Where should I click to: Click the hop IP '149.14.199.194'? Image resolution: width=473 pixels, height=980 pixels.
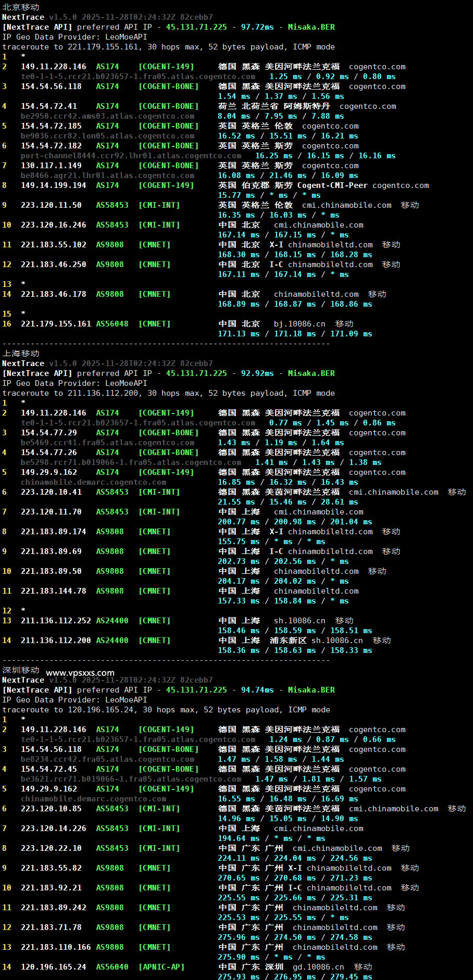coord(54,185)
